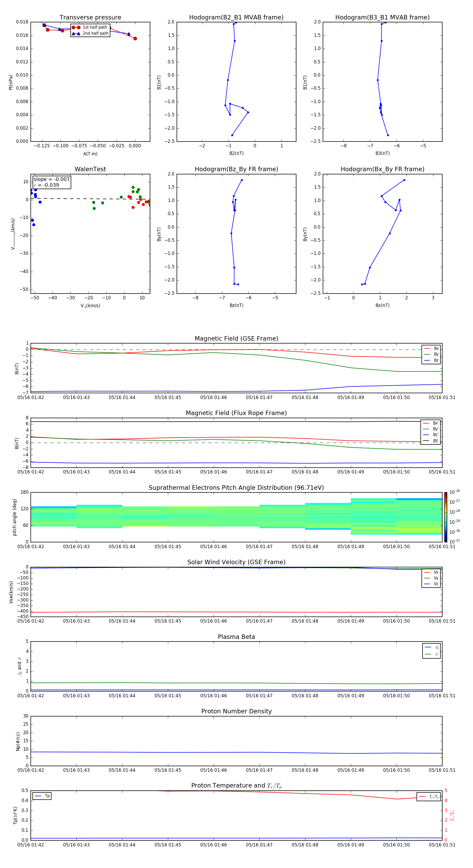Select the 'Pt(nPa)' y-axis label
Image resolution: width=473 pixels, height=868 pixels.
[11, 82]
